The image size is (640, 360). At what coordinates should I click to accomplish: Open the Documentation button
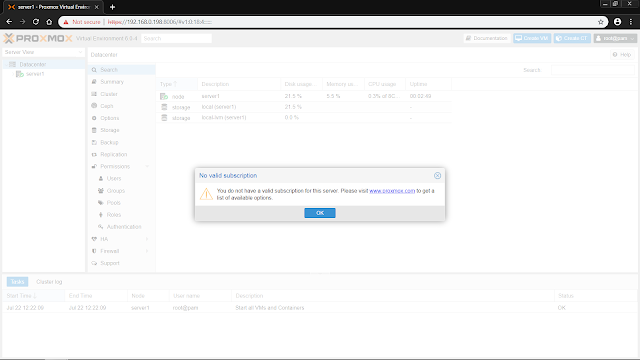point(487,38)
